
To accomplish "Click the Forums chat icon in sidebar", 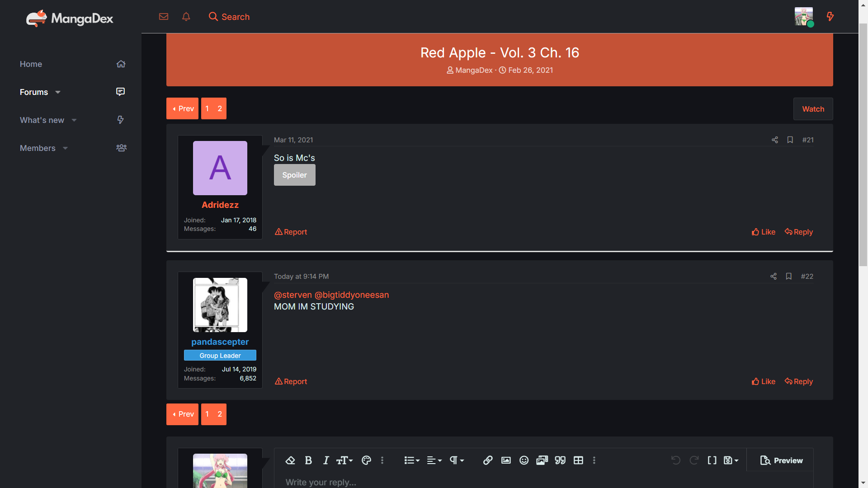I will 120,92.
